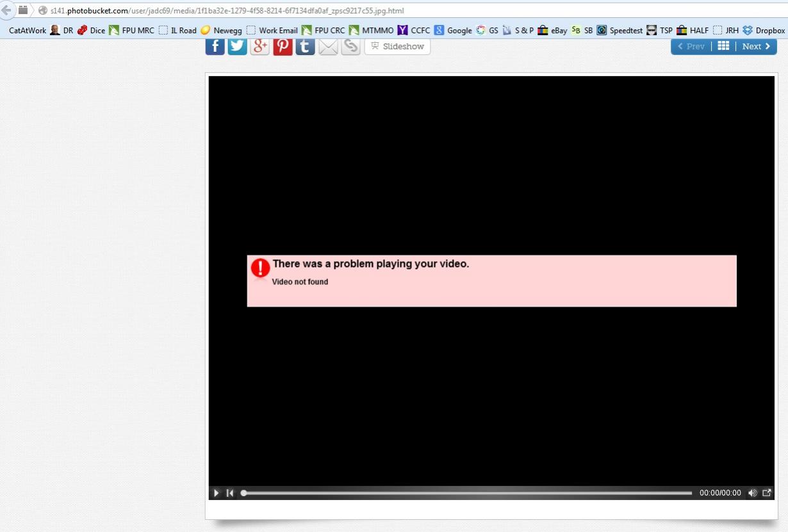This screenshot has width=788, height=532.
Task: Copy link chain icon
Action: pos(350,46)
